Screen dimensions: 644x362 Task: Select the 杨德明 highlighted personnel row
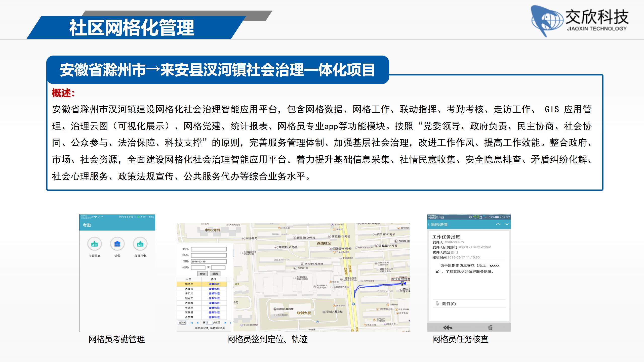click(202, 284)
